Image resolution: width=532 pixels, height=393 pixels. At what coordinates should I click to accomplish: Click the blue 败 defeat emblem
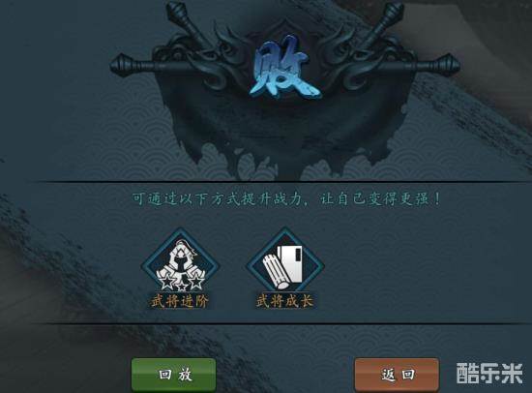click(x=285, y=70)
